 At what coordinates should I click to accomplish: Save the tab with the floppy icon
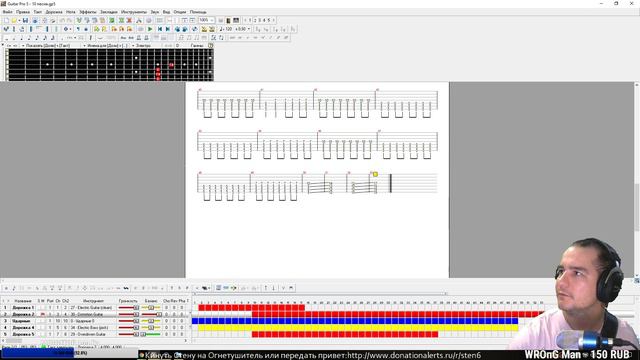point(25,20)
